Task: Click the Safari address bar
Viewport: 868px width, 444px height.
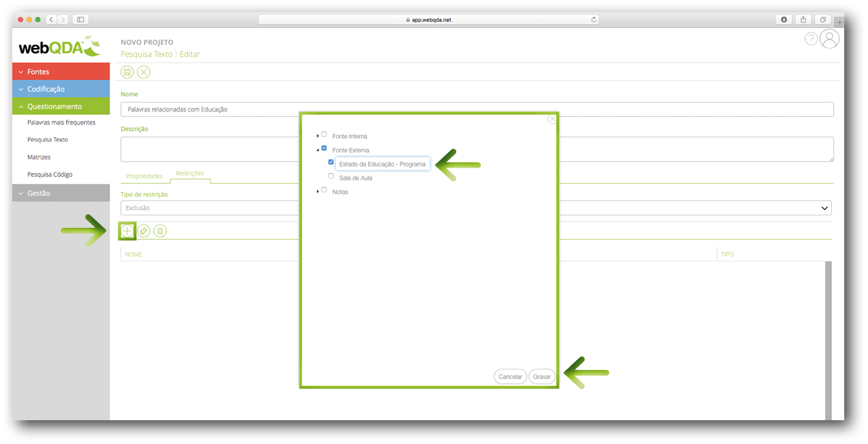Action: 429,20
